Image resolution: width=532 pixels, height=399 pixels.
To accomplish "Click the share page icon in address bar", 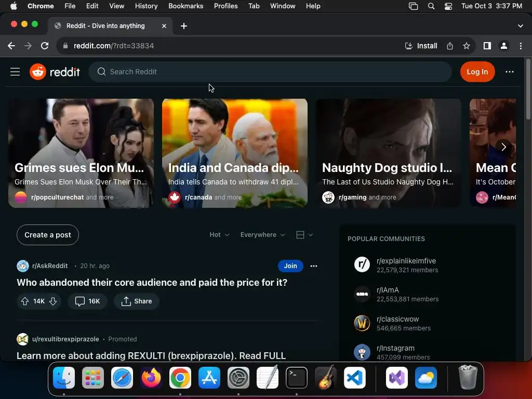I will (x=449, y=46).
